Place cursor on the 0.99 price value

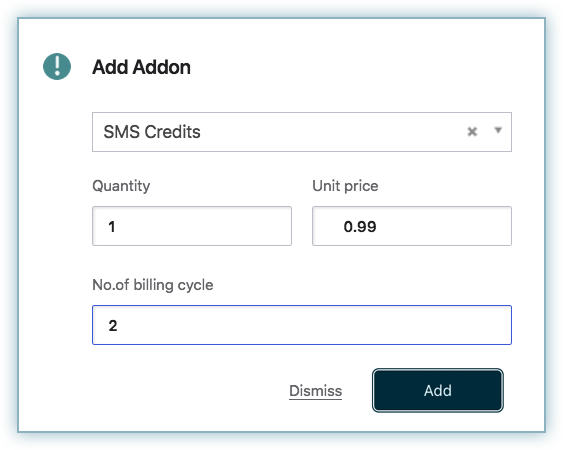(360, 227)
